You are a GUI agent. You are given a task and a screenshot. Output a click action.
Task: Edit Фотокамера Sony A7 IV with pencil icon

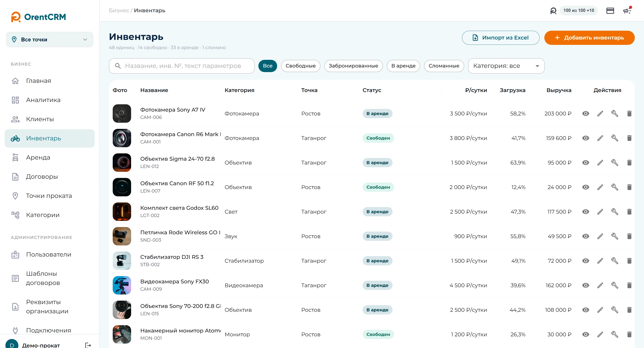[600, 114]
